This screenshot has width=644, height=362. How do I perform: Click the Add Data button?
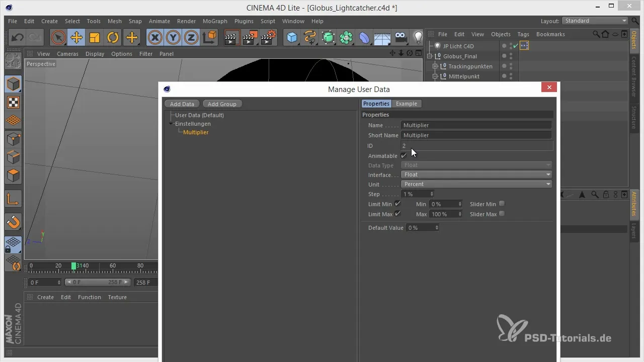[x=182, y=104]
